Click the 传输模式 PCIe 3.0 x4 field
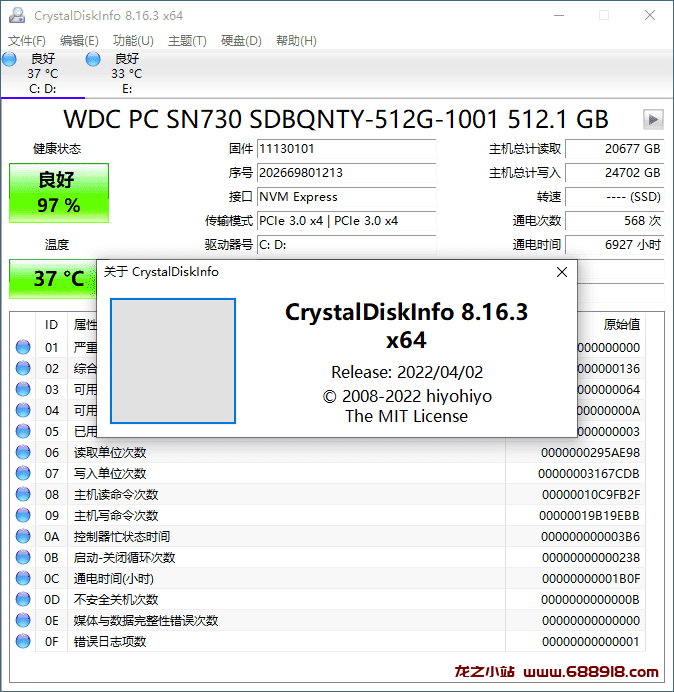 coord(346,221)
